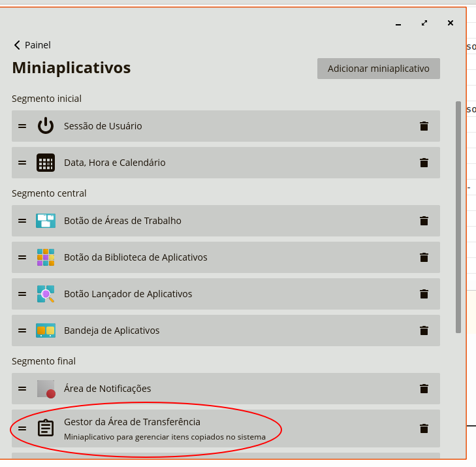This screenshot has width=476, height=467.
Task: Click the clipboard icon of Gestor
Action: (x=46, y=428)
